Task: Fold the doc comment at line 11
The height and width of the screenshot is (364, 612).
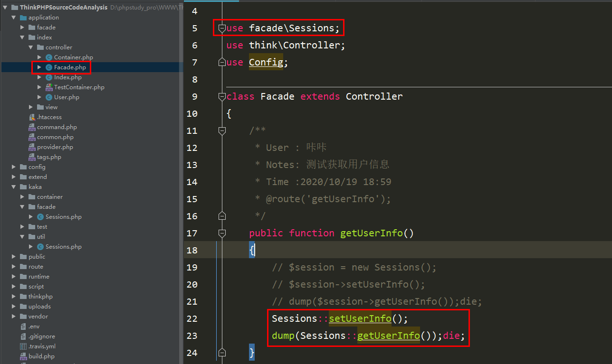Action: [x=221, y=131]
